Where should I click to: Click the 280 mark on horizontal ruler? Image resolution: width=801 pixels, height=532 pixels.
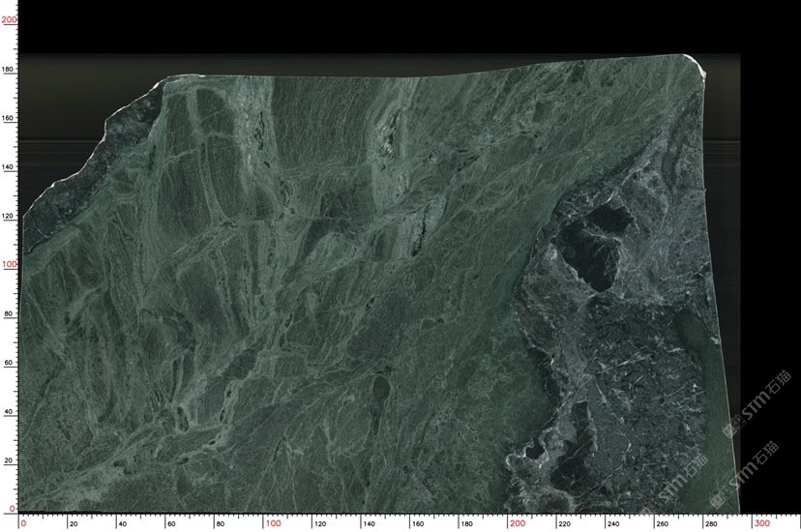tap(713, 524)
